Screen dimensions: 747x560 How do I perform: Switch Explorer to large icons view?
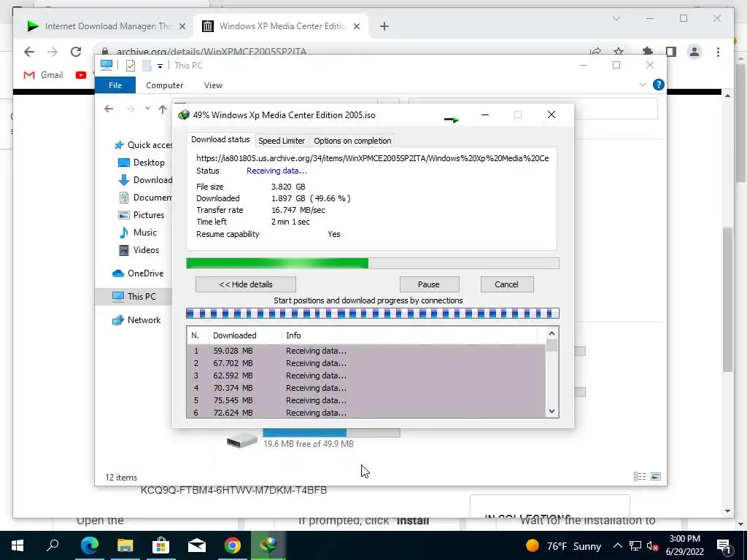tap(656, 476)
